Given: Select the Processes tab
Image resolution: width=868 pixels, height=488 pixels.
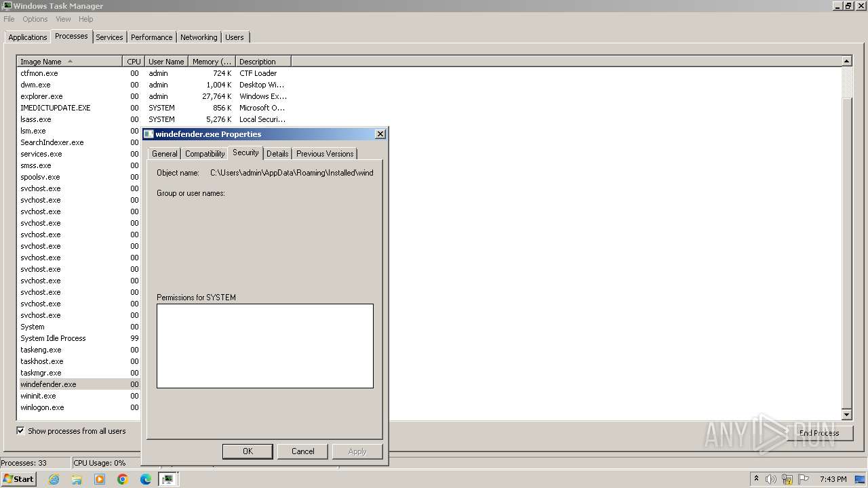Looking at the screenshot, I should [x=71, y=36].
